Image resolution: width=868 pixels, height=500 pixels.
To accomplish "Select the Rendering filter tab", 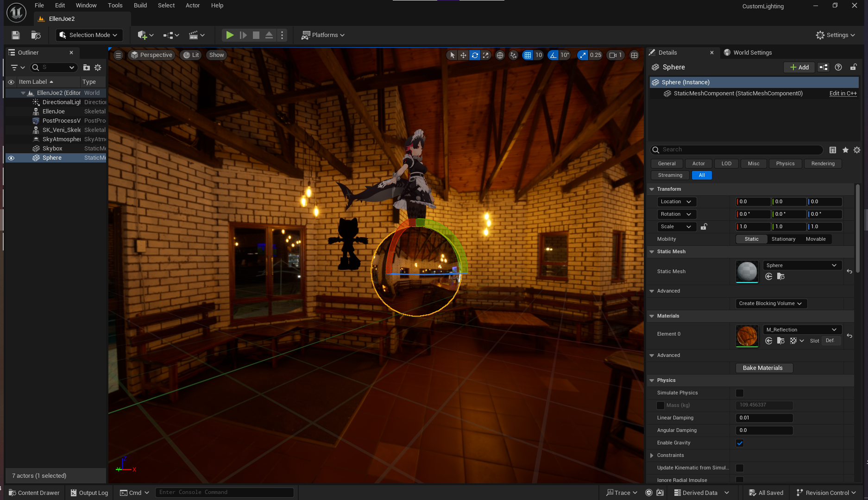I will pyautogui.click(x=823, y=164).
